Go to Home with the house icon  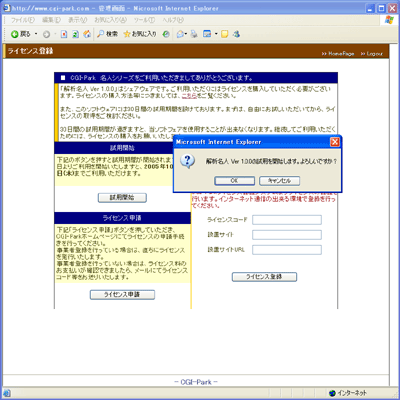pyautogui.click(x=87, y=34)
